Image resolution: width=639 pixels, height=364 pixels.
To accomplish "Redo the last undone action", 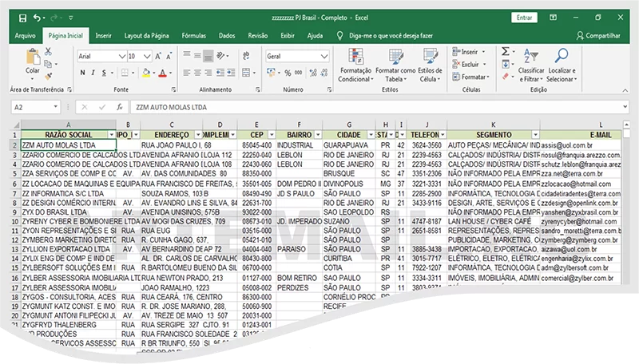I will (x=54, y=18).
